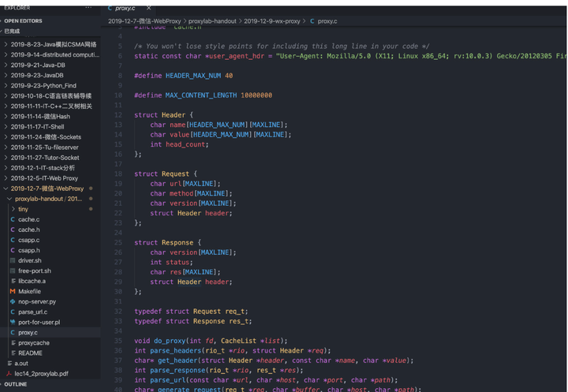
Task: Click line number 25 in gutter
Action: click(118, 242)
